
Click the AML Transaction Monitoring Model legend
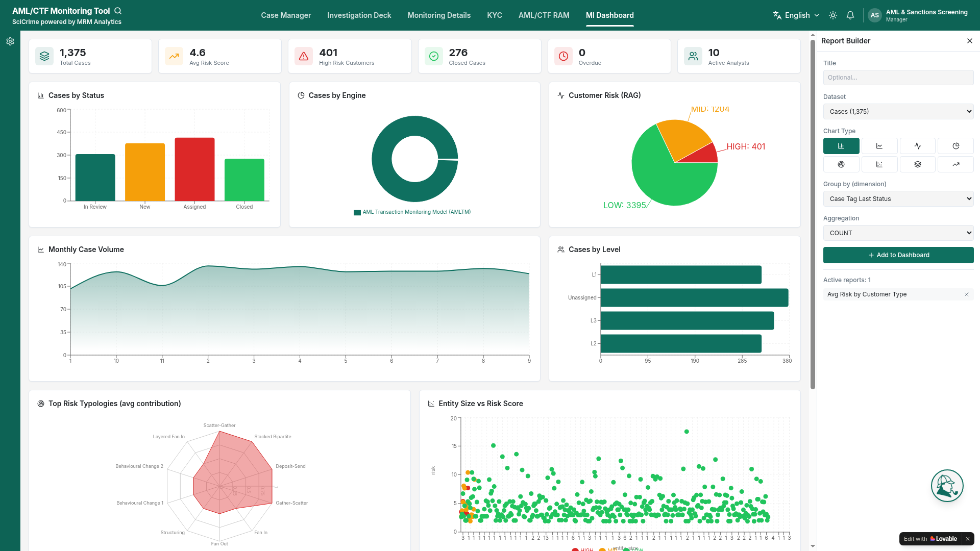tap(412, 212)
